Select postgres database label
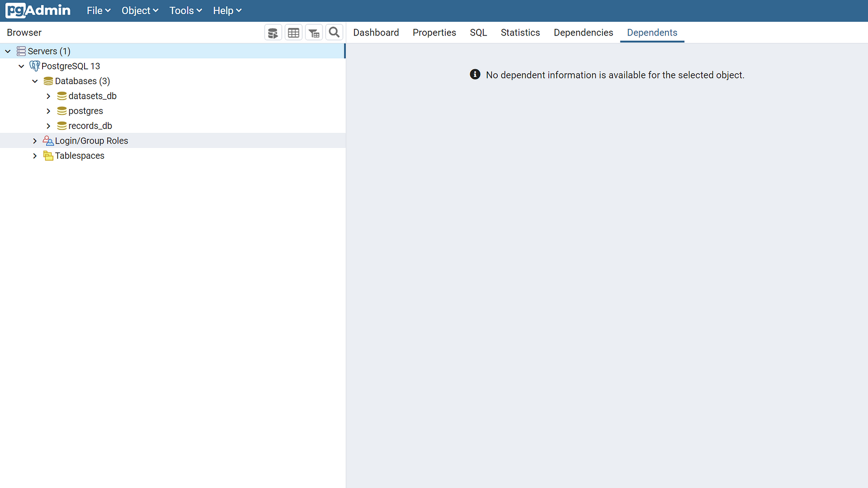 tap(85, 111)
